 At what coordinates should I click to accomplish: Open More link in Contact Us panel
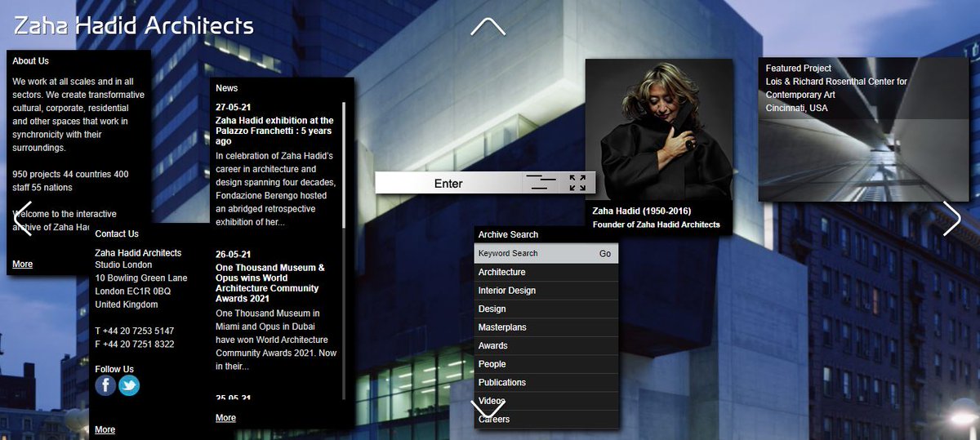tap(105, 429)
